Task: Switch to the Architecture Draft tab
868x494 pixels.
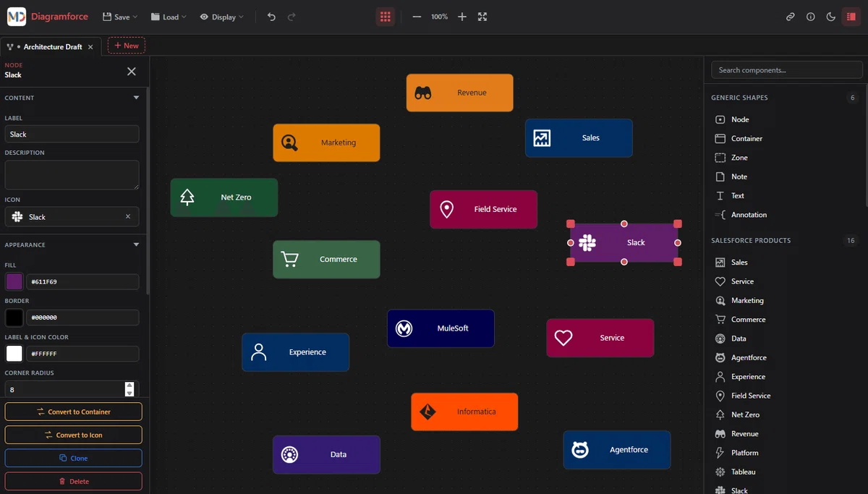Action: tap(52, 46)
